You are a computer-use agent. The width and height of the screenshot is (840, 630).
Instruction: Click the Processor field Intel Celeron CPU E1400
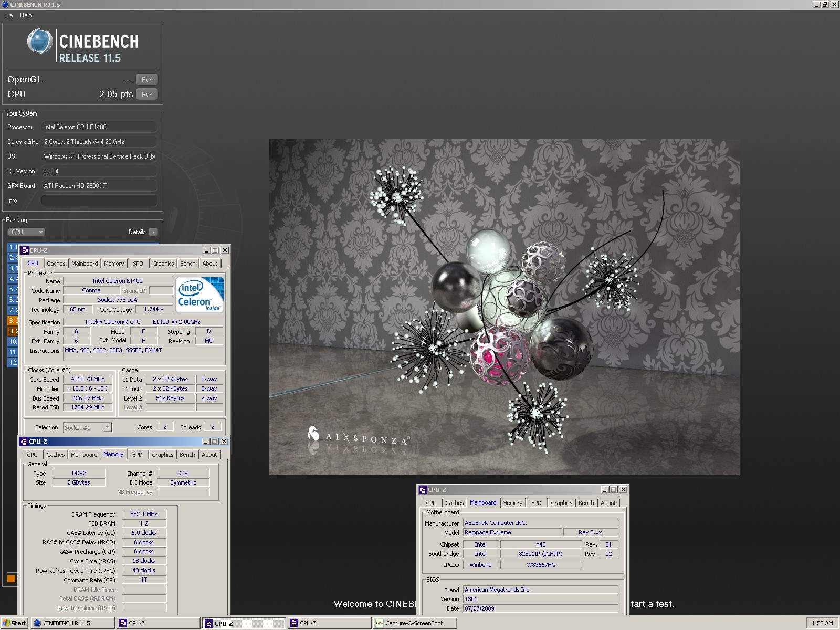coord(99,127)
